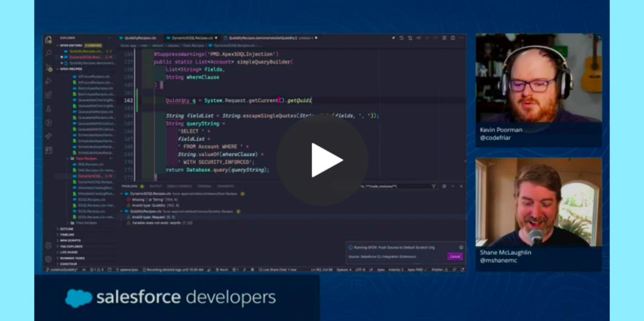Collapse the Open Editors section
Image resolution: width=644 pixels, height=321 pixels.
point(70,45)
